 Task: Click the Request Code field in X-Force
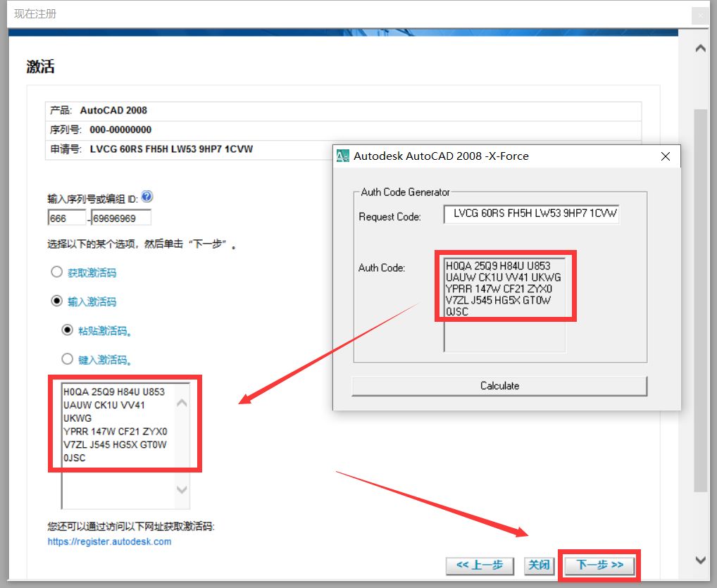click(x=531, y=213)
